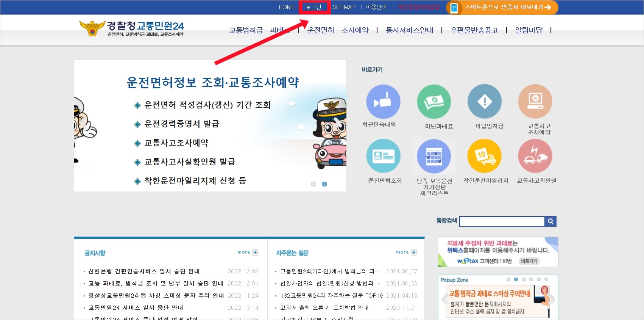
Task: Open the 통지서비스안내 menu
Action: click(x=410, y=30)
